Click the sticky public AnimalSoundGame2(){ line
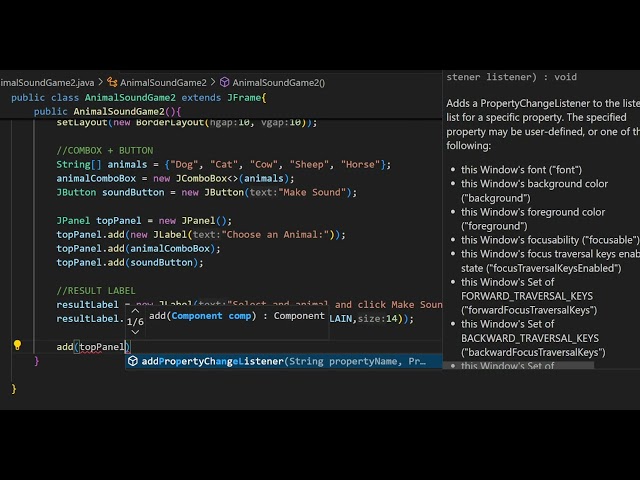 pos(107,111)
